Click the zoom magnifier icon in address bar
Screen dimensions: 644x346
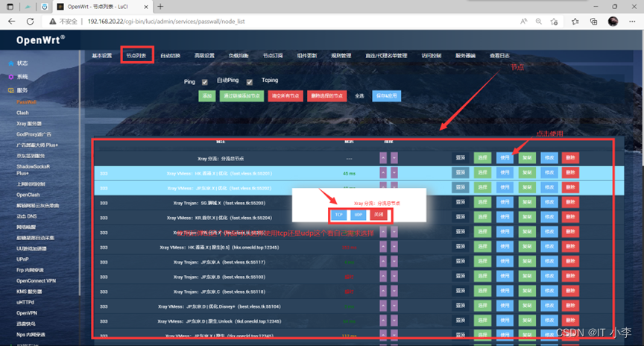[x=538, y=22]
